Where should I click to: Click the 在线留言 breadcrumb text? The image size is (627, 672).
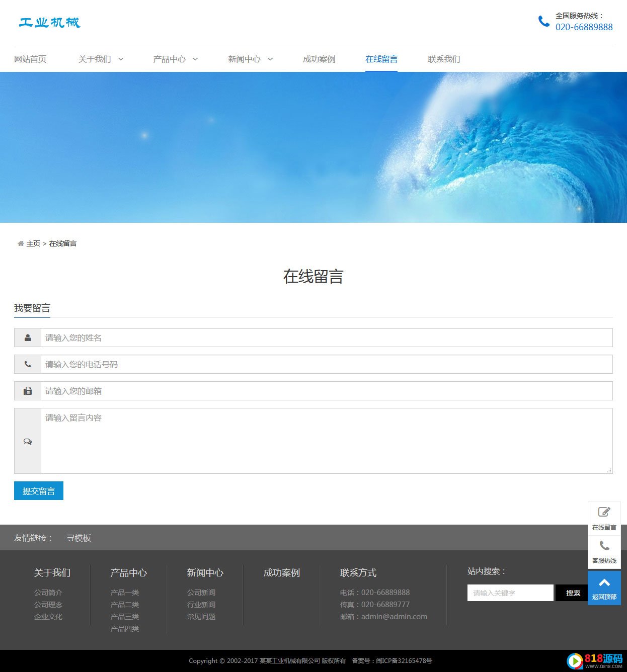pyautogui.click(x=63, y=243)
